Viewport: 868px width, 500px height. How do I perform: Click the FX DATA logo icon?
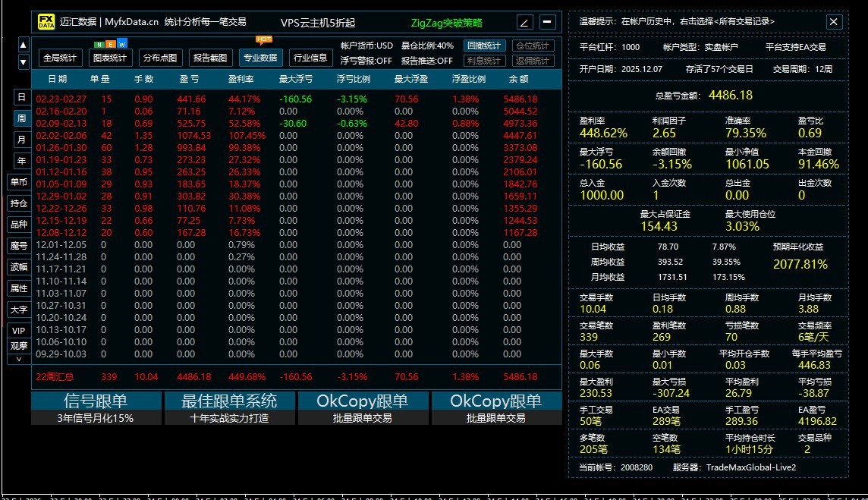46,22
